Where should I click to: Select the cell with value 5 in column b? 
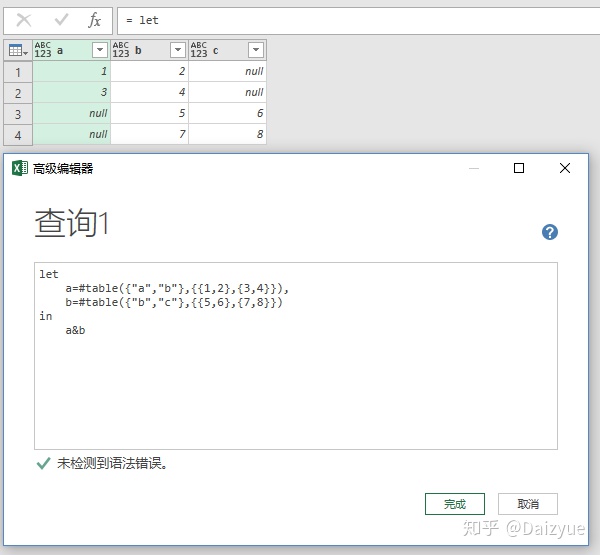click(150, 113)
